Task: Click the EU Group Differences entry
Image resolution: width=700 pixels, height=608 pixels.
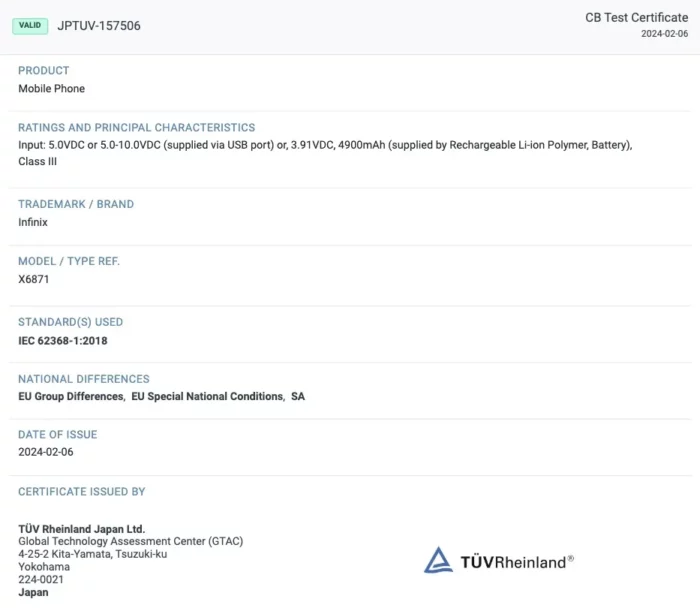Action: (x=72, y=397)
